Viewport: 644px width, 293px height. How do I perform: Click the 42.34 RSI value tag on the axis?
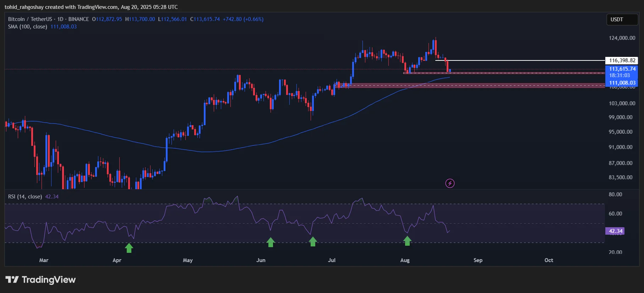coord(615,231)
